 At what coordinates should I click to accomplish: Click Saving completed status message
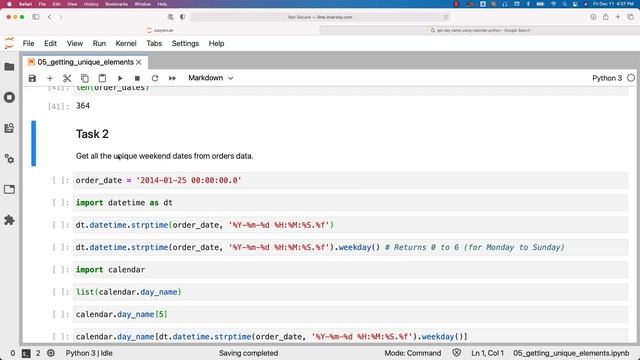pos(248,353)
